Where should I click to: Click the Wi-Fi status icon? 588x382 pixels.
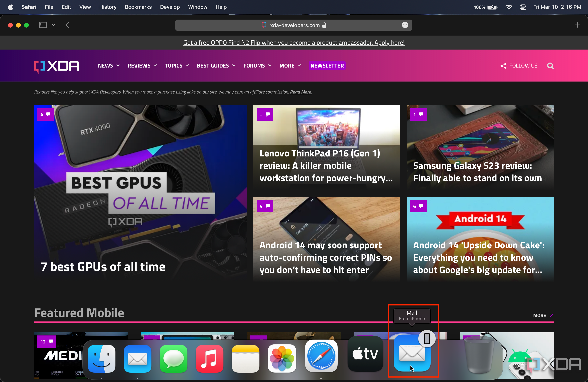[508, 7]
